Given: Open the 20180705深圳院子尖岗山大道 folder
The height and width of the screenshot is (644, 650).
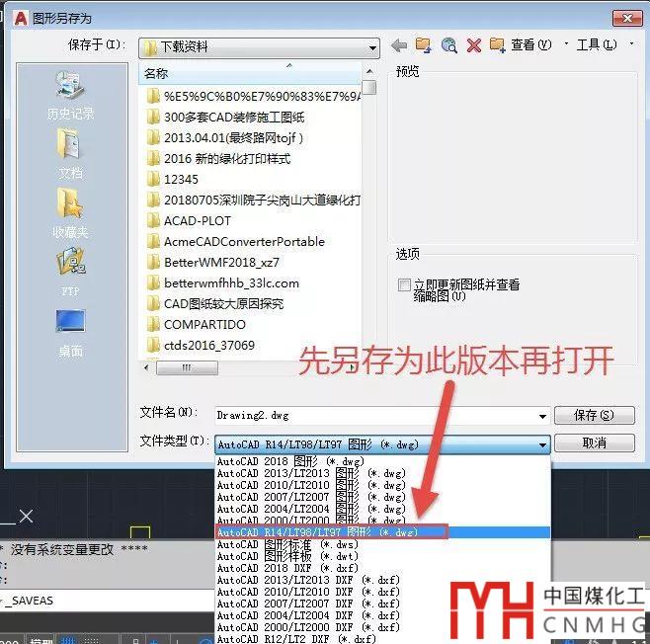Looking at the screenshot, I should 253,201.
